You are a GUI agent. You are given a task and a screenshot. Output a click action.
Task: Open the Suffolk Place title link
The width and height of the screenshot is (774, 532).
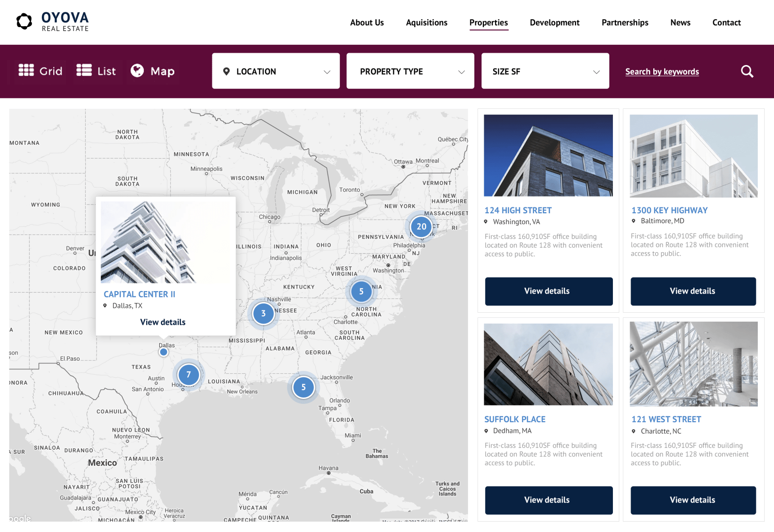point(515,419)
